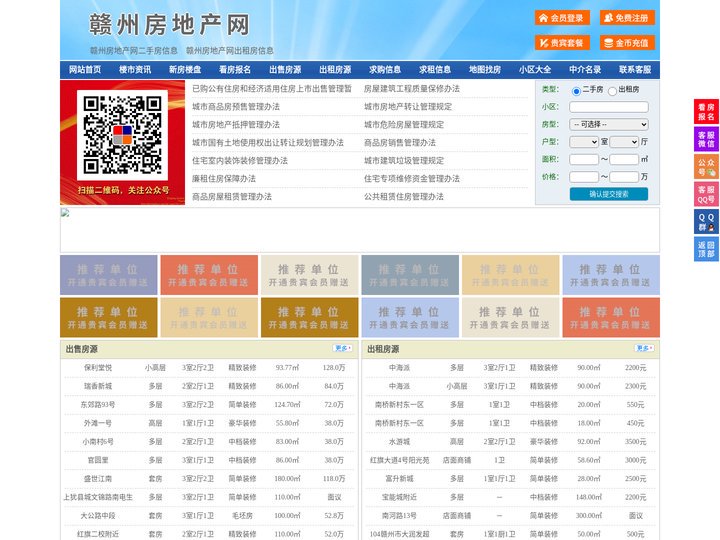Open the 客服微信 side floating button
This screenshot has height=540, width=720.
(706, 139)
